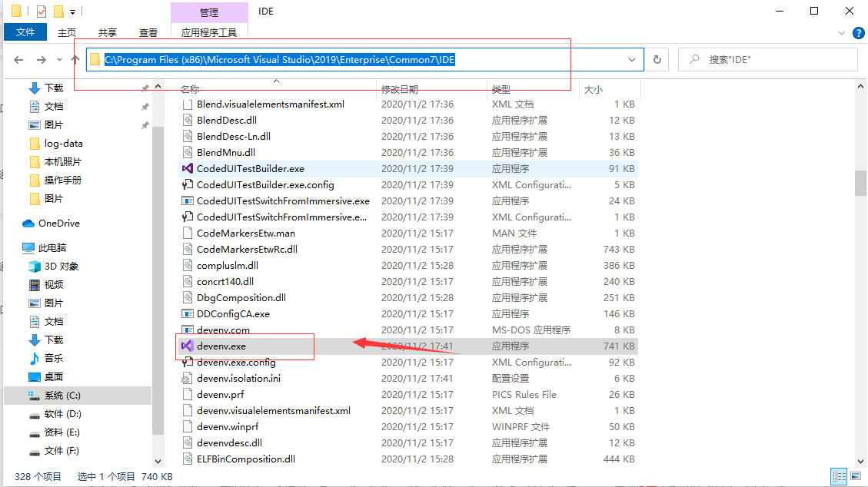Switch to the 共享 ribbon tab
The image size is (868, 487).
tap(108, 32)
